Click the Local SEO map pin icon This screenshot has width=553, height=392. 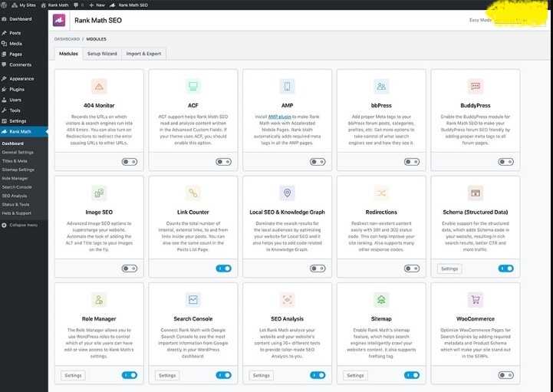click(287, 193)
